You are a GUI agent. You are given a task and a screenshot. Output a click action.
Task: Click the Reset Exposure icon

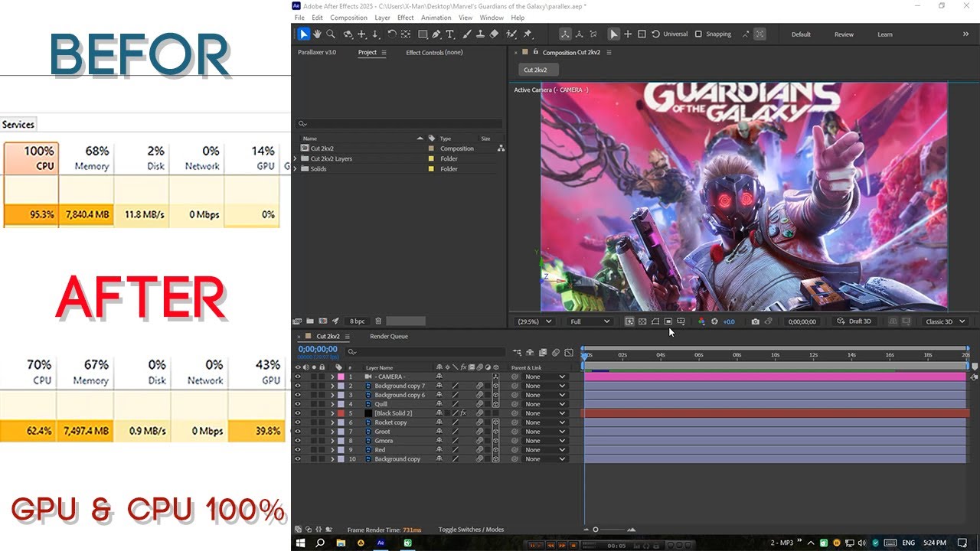pos(714,321)
